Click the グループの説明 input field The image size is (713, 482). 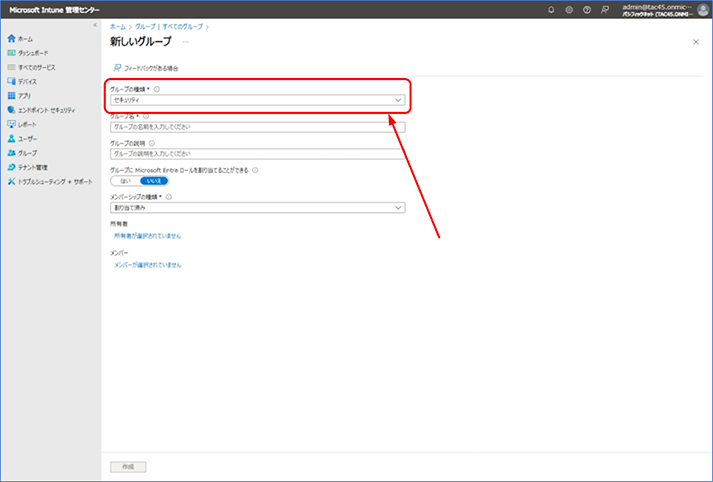click(x=257, y=154)
